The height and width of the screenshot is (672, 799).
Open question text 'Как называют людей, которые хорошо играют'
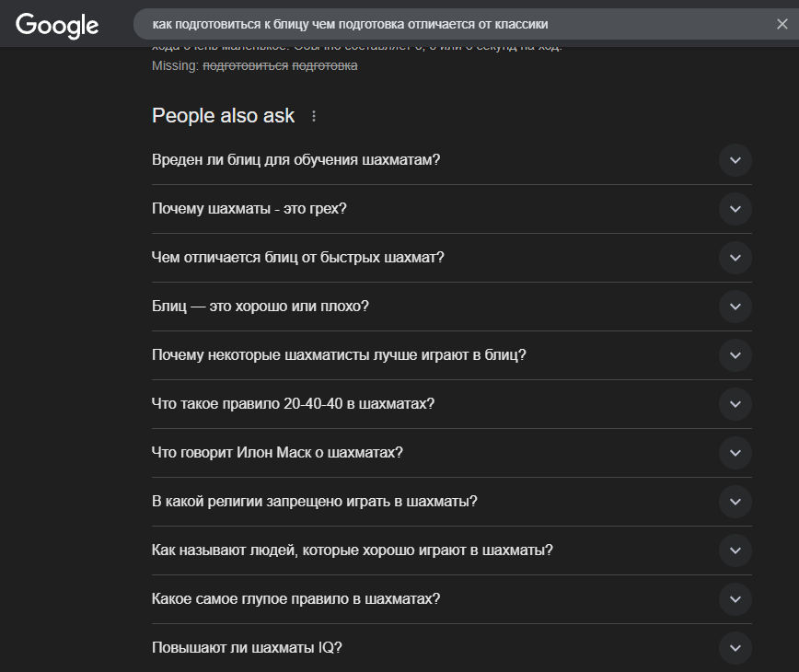(x=352, y=550)
